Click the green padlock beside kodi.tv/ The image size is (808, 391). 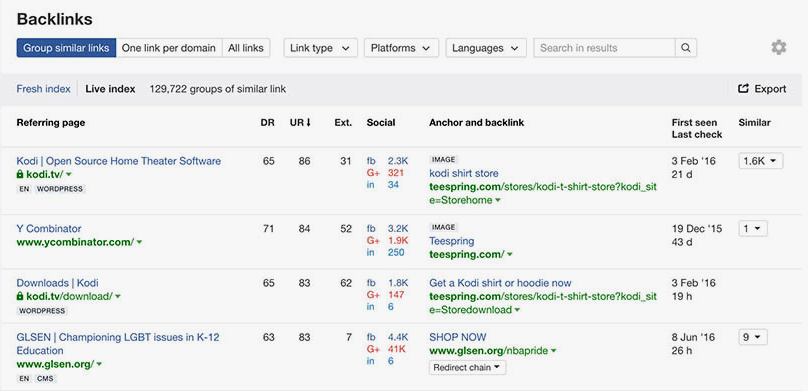tap(20, 175)
